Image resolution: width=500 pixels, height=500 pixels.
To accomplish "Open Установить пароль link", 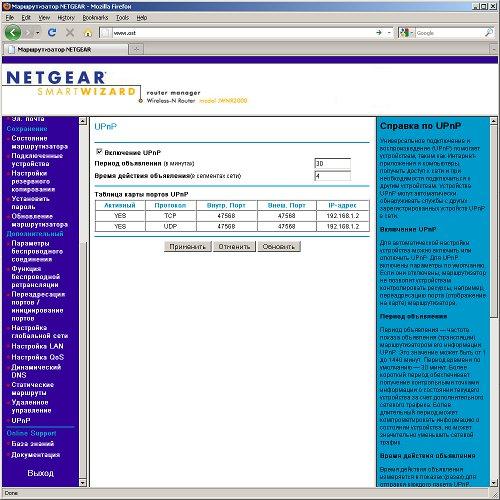I will click(30, 203).
